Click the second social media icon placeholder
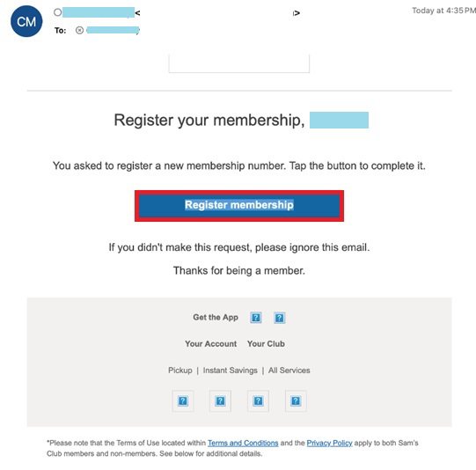 click(220, 401)
